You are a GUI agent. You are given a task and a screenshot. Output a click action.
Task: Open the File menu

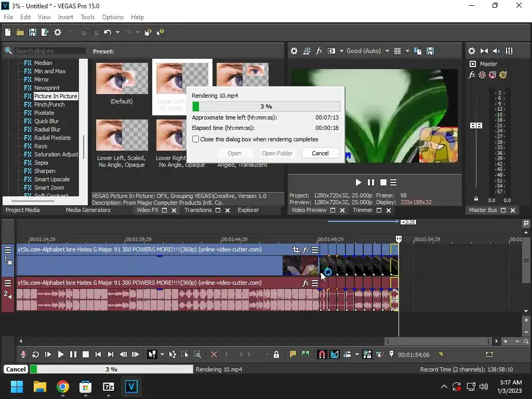(8, 17)
